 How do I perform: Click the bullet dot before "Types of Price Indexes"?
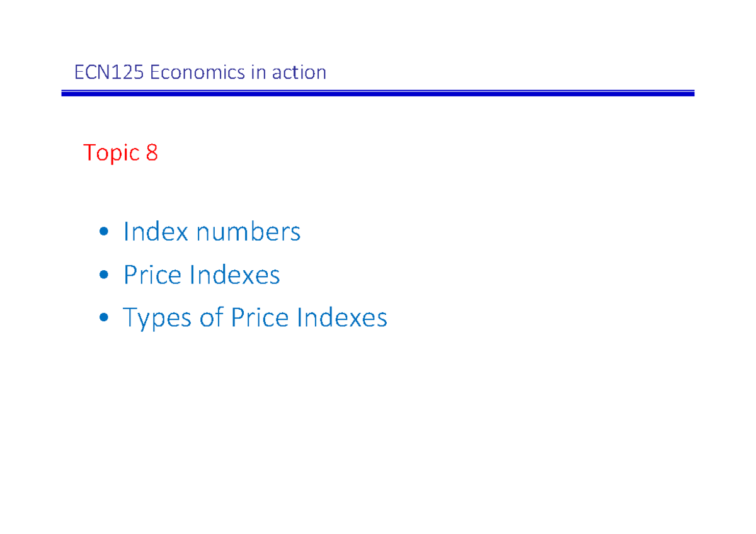[105, 319]
